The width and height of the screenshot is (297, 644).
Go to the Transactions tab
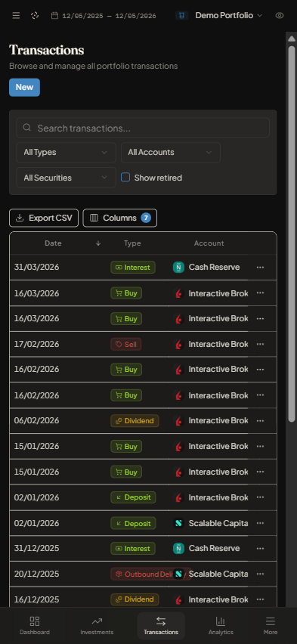[x=161, y=626]
